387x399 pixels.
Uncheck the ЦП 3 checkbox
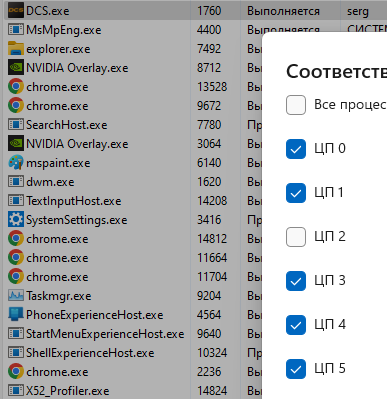[296, 281]
